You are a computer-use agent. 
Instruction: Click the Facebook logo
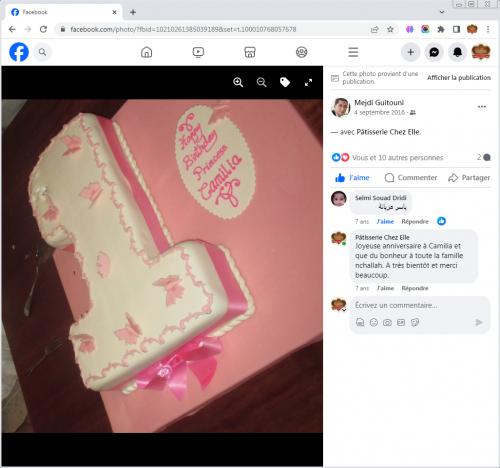[19, 52]
